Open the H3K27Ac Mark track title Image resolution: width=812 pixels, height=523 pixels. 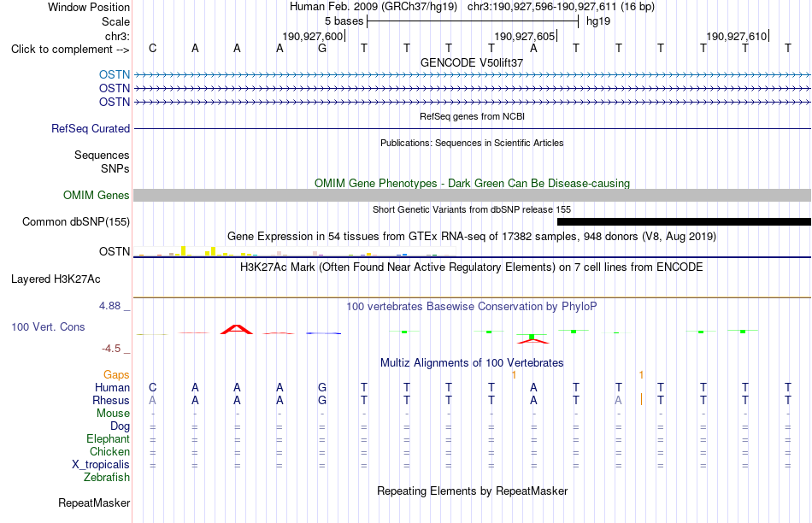472,267
